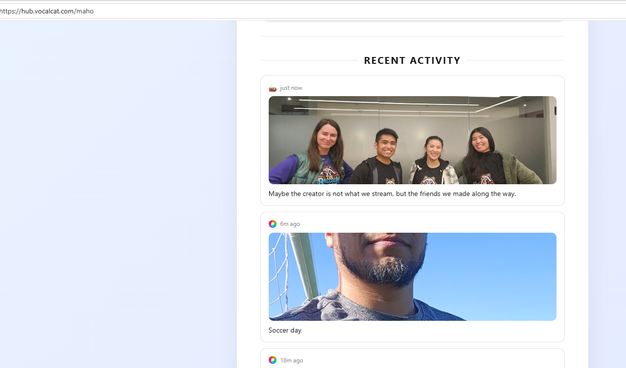Click the colorful avatar beside '6m ago'

273,224
